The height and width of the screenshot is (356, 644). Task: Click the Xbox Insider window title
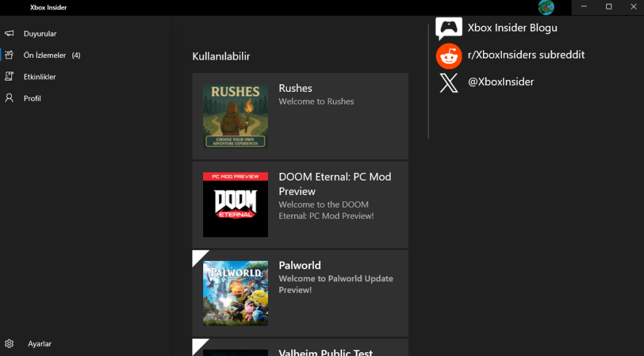[48, 8]
